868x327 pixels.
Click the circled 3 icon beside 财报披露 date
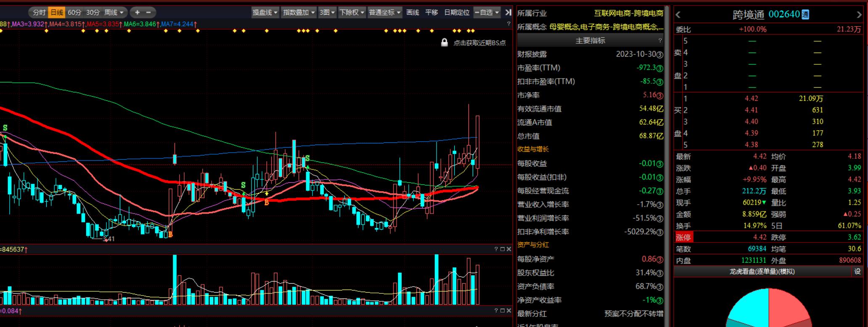click(660, 55)
